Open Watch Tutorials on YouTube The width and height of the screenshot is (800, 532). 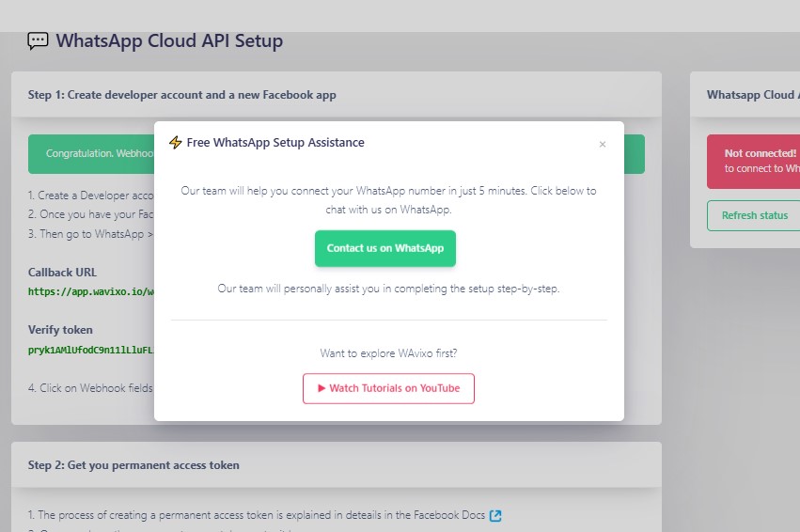388,388
